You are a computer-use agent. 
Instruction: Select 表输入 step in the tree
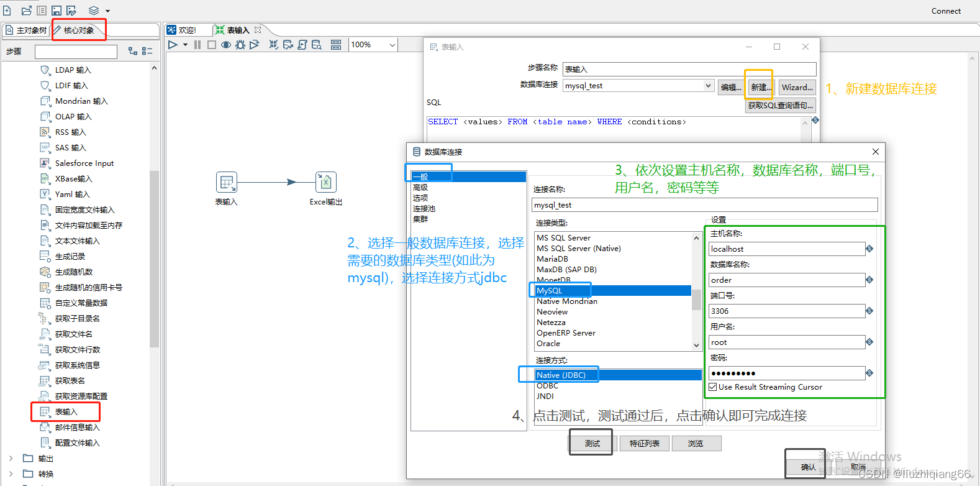pos(66,412)
